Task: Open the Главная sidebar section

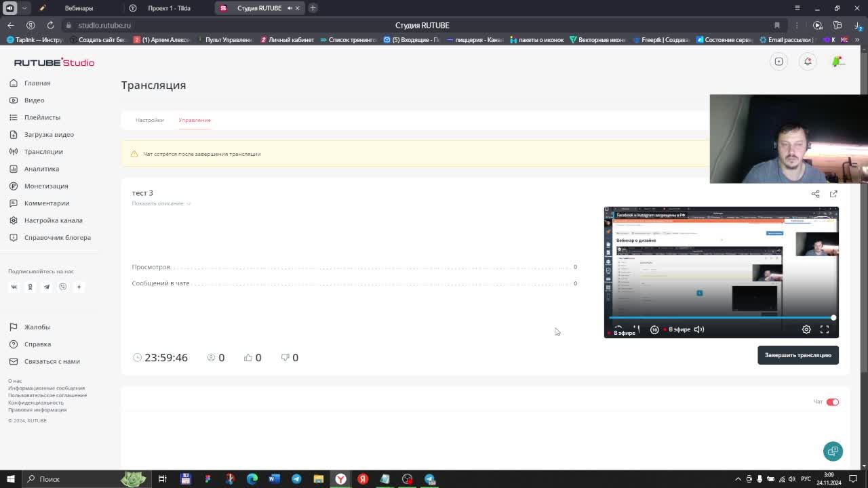Action: [31, 83]
